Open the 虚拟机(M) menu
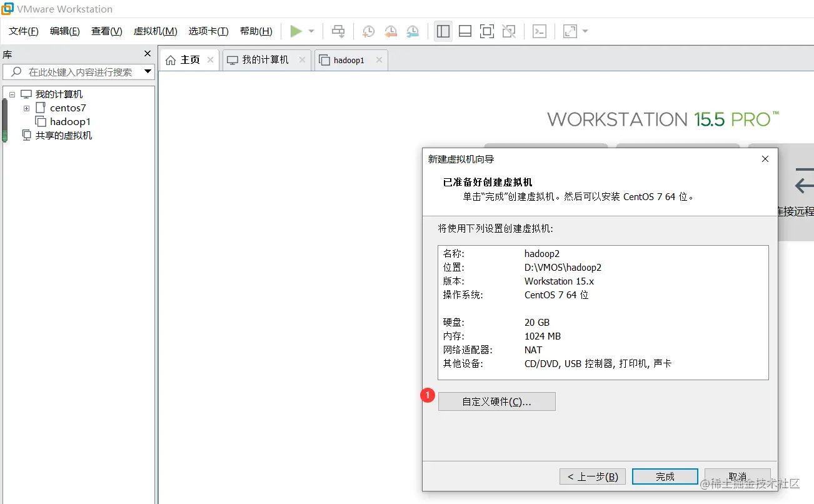Image resolution: width=814 pixels, height=504 pixels. click(155, 31)
